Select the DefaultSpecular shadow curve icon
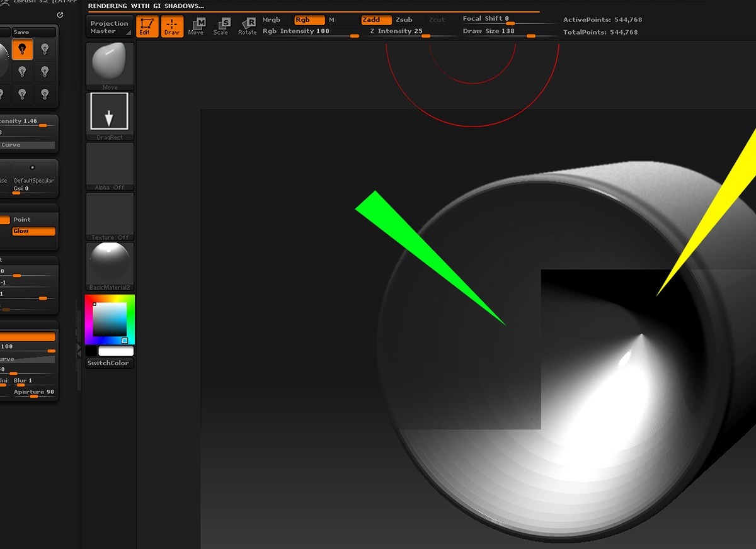This screenshot has width=756, height=549. (x=33, y=172)
